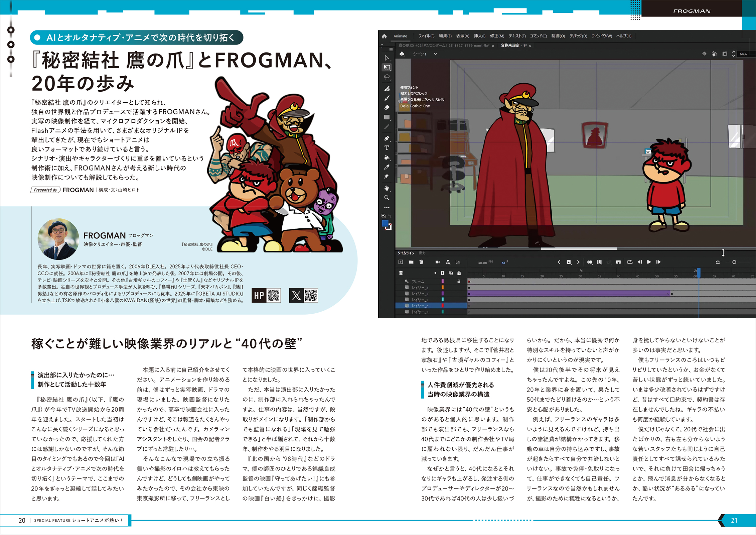
Task: Switch to the 名称未設定-1 document tab
Action: point(513,45)
